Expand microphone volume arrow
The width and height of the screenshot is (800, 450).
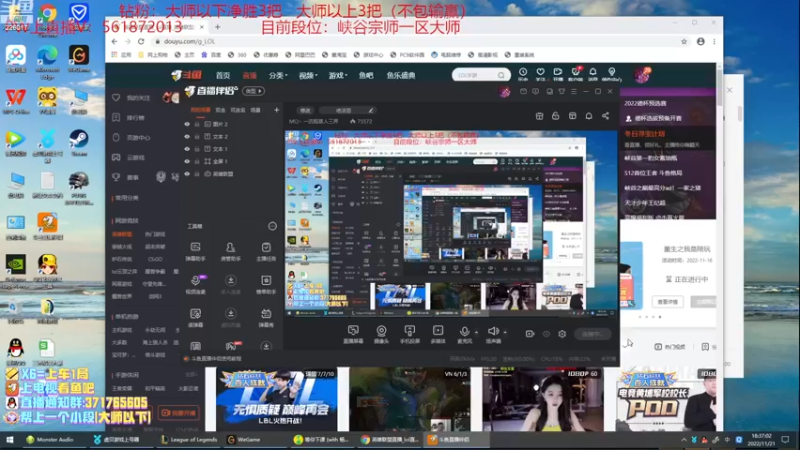(477, 332)
